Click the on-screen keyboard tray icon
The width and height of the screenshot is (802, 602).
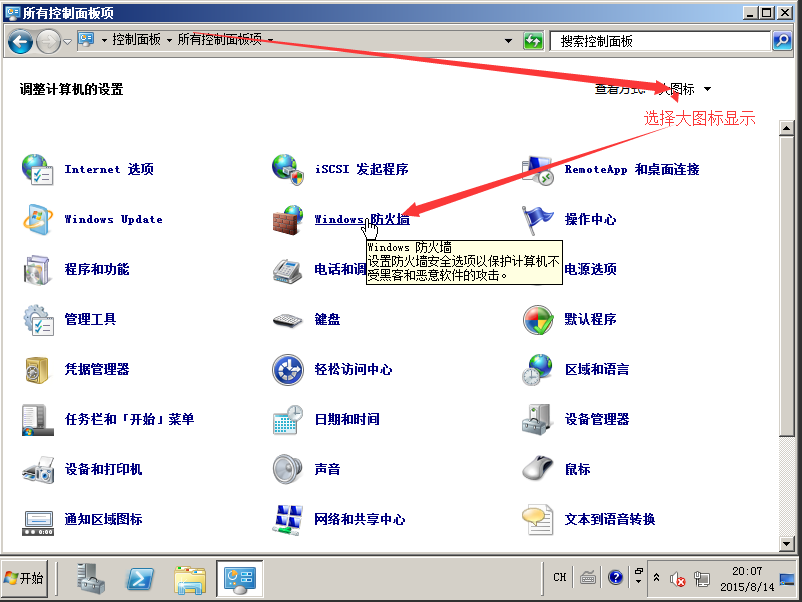[588, 578]
